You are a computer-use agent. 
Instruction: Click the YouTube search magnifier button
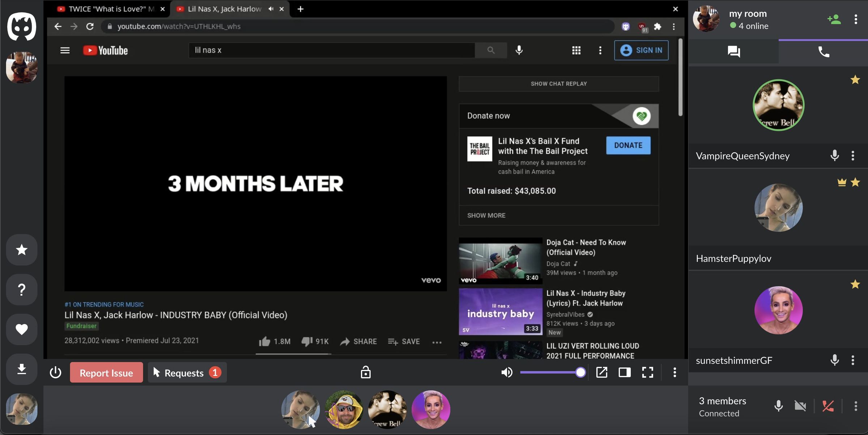(491, 50)
